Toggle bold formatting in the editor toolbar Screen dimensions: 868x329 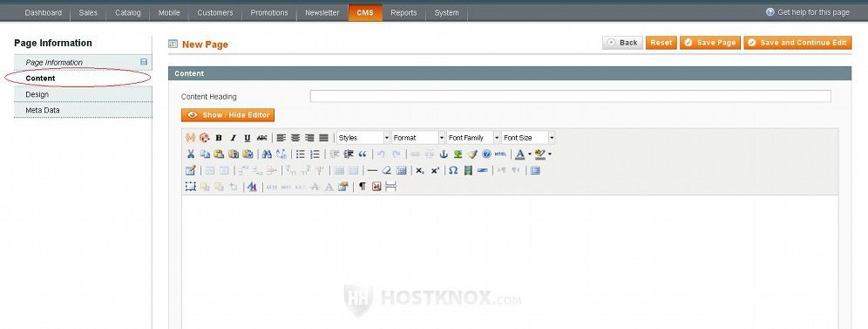(219, 138)
